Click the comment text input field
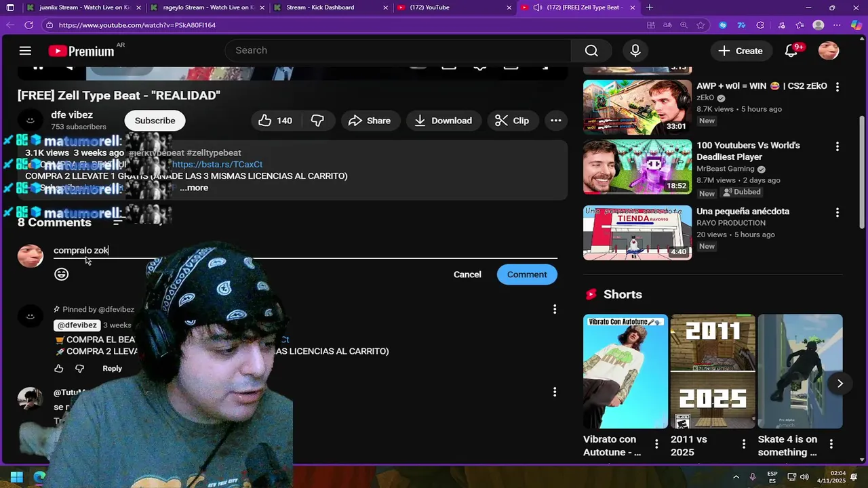This screenshot has width=868, height=488. tap(305, 250)
